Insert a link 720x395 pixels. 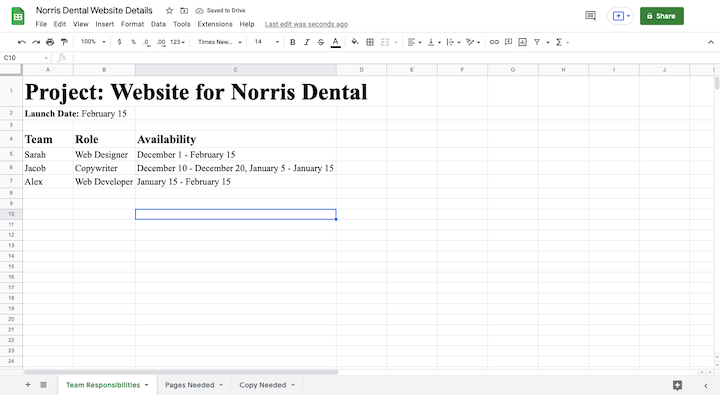point(494,42)
